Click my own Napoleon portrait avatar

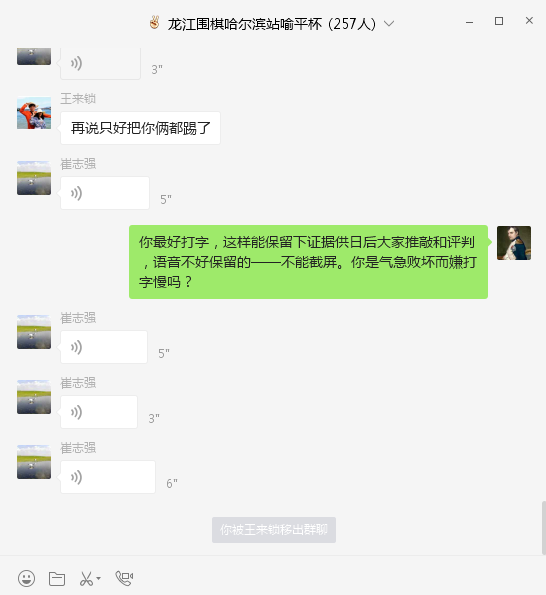[x=514, y=243]
